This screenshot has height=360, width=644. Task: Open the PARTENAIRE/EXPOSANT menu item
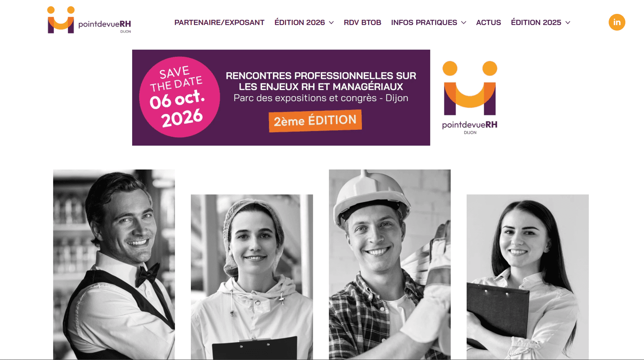tap(219, 23)
